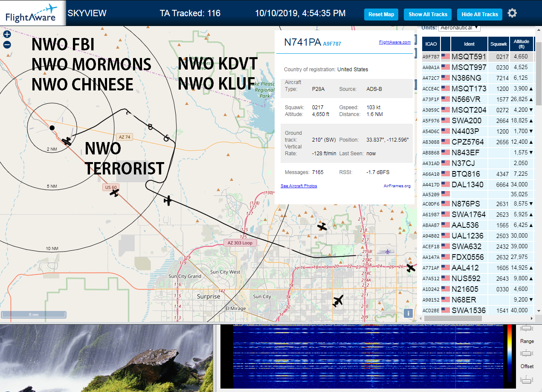This screenshot has width=542, height=392.
Task: Select the CPZ5764 aircraft row
Action: click(478, 142)
